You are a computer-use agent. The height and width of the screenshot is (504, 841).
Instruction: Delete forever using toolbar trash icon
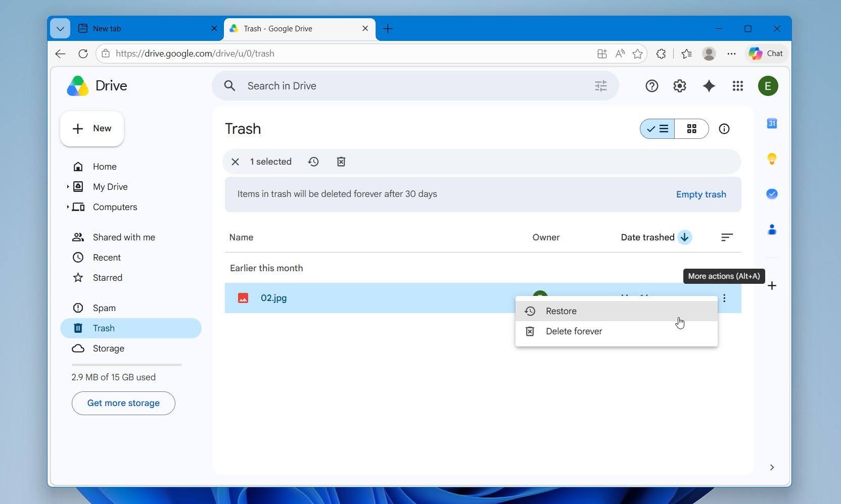pyautogui.click(x=341, y=162)
